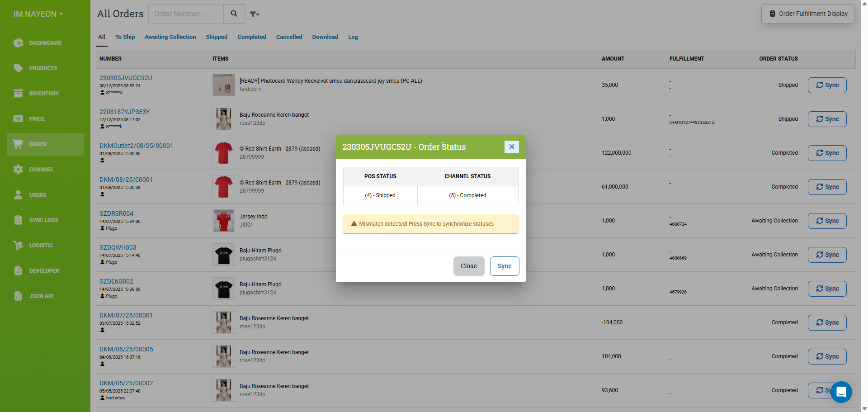Click the Sync Logs clipboard icon
This screenshot has height=412, width=868.
click(x=18, y=220)
